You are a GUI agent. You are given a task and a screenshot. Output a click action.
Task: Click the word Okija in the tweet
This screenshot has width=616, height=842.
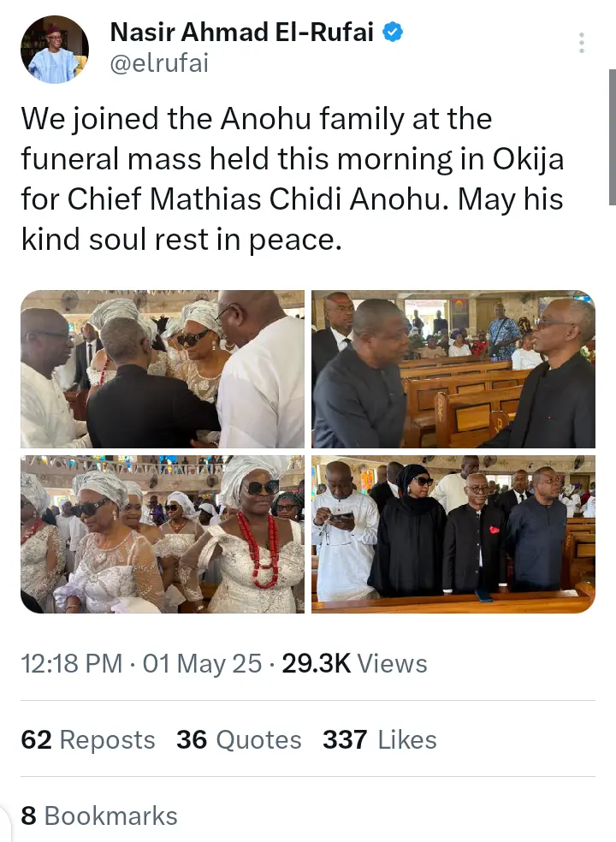(529, 159)
